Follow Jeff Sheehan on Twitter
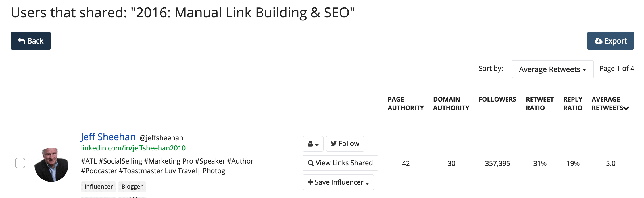644x198 pixels. [x=345, y=144]
